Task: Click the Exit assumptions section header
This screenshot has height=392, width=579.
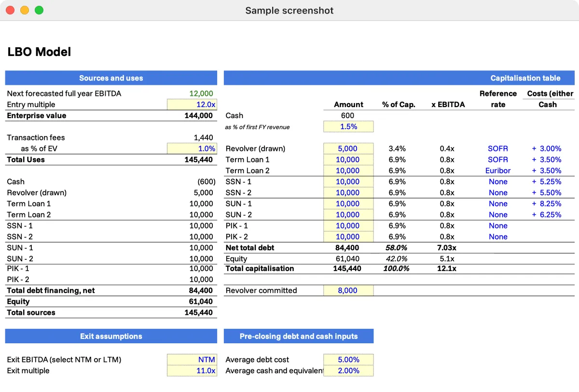Action: [x=111, y=336]
